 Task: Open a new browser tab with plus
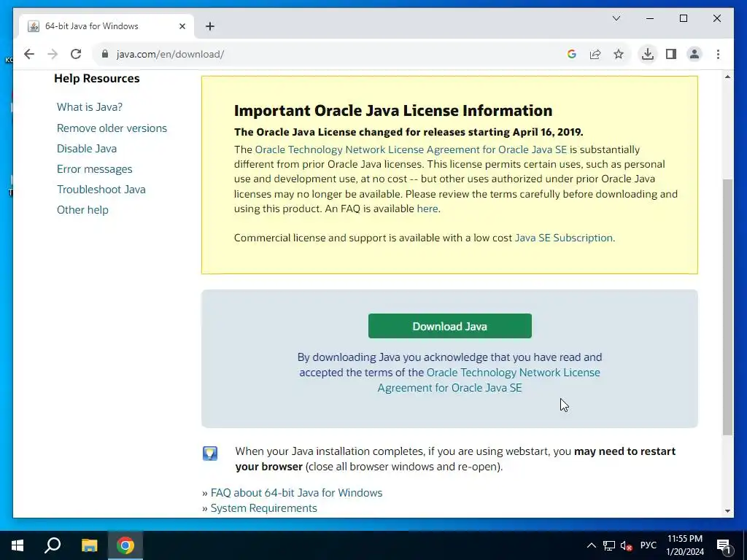coord(210,26)
